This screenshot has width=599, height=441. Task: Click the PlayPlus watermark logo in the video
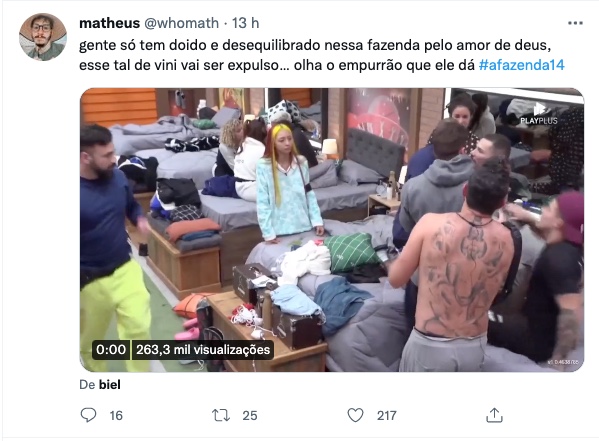539,114
